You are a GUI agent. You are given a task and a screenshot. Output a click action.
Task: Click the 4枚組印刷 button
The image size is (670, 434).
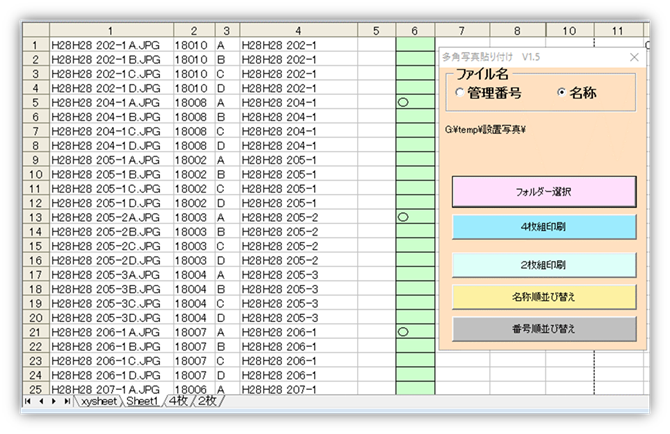(544, 227)
